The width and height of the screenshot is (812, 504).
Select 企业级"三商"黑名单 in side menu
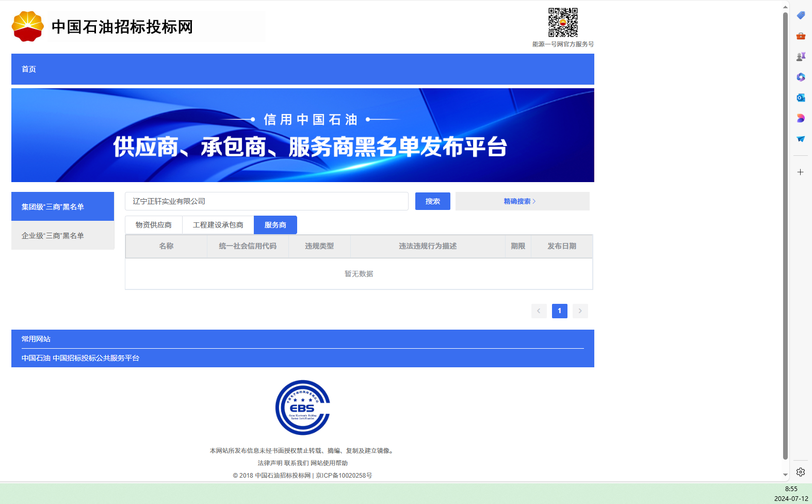[63, 236]
